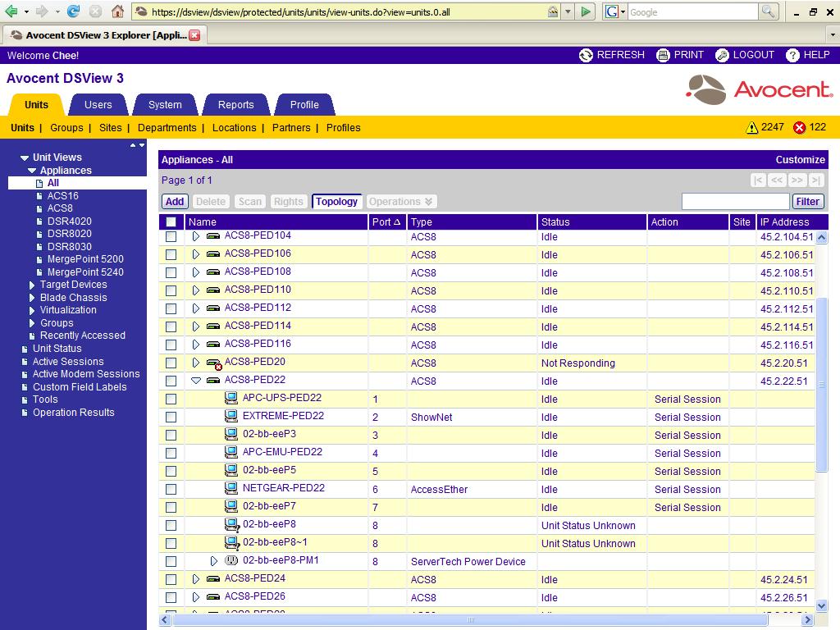
Task: Click the Print icon in header
Action: (663, 55)
